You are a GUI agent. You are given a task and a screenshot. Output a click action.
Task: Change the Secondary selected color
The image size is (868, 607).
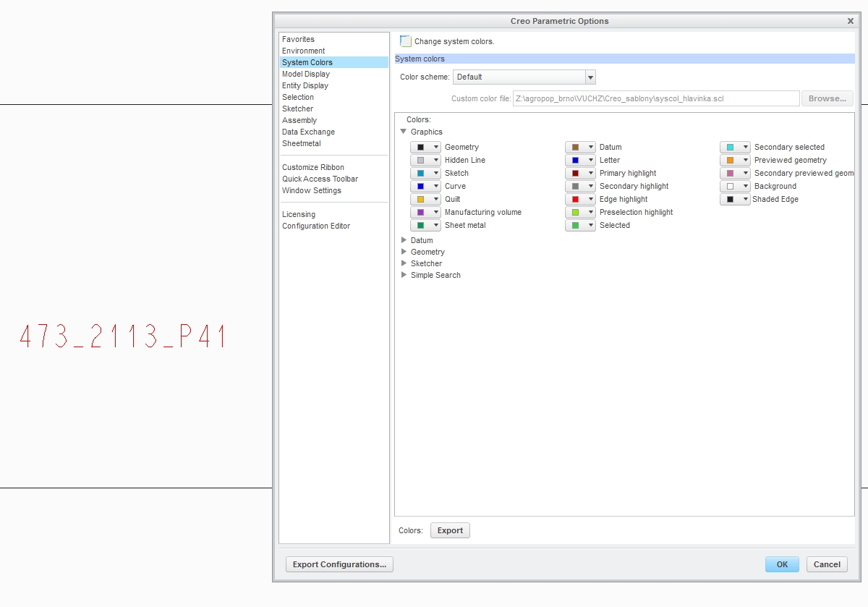pyautogui.click(x=735, y=147)
